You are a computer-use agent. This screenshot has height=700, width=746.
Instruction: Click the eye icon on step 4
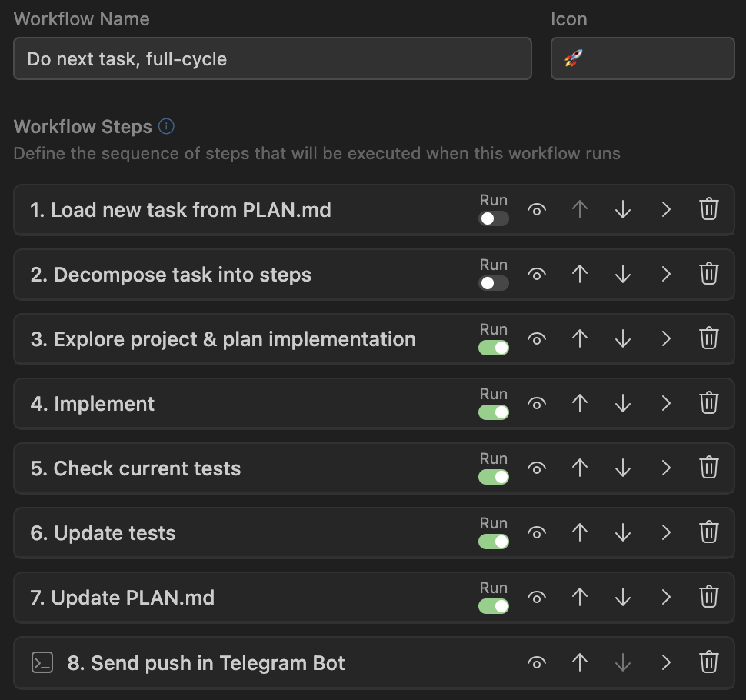coord(537,403)
